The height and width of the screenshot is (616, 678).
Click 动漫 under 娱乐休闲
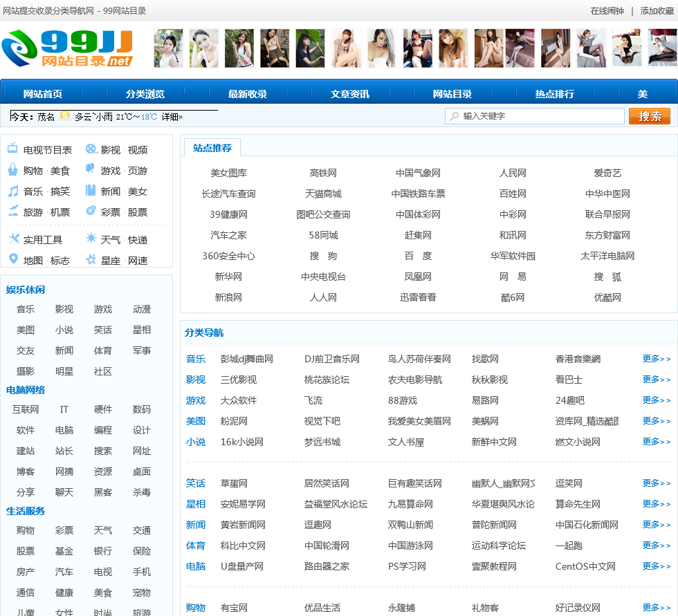click(142, 309)
